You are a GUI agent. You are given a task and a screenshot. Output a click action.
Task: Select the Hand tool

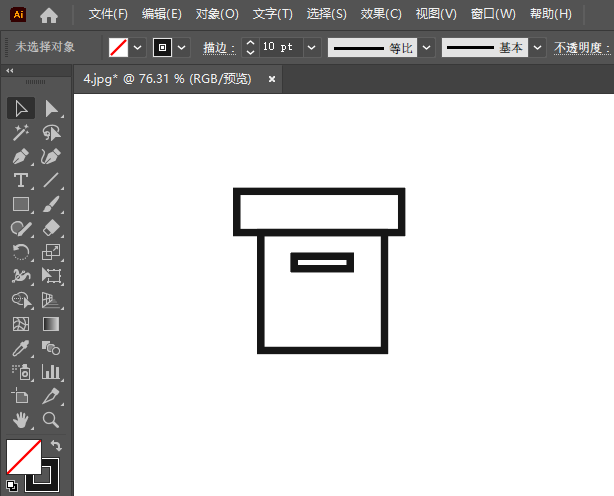pos(21,420)
